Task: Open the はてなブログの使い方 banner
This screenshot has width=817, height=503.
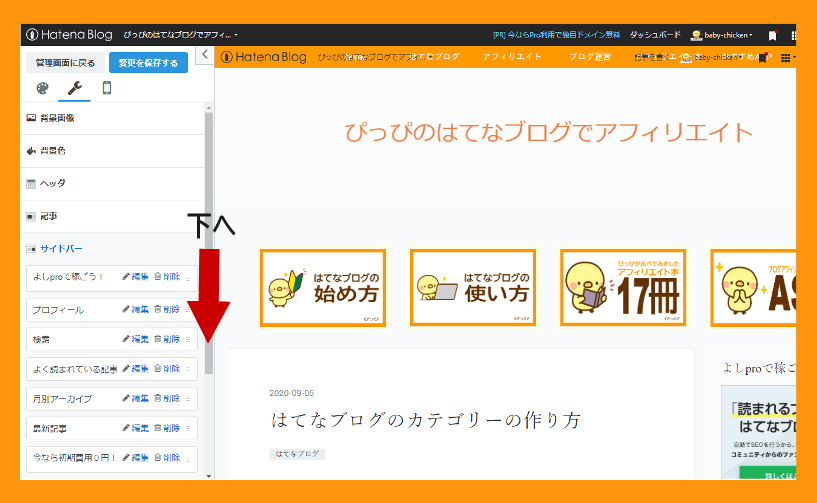Action: (473, 288)
